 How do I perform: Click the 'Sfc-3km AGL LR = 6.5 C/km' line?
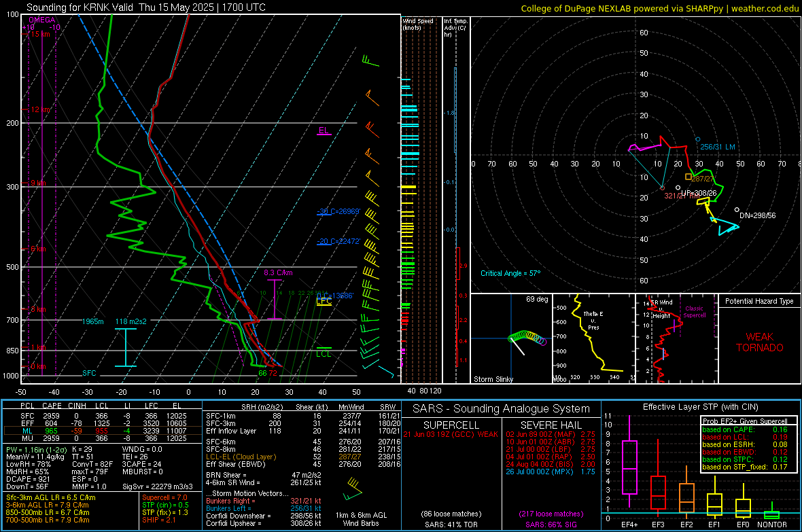tap(51, 497)
